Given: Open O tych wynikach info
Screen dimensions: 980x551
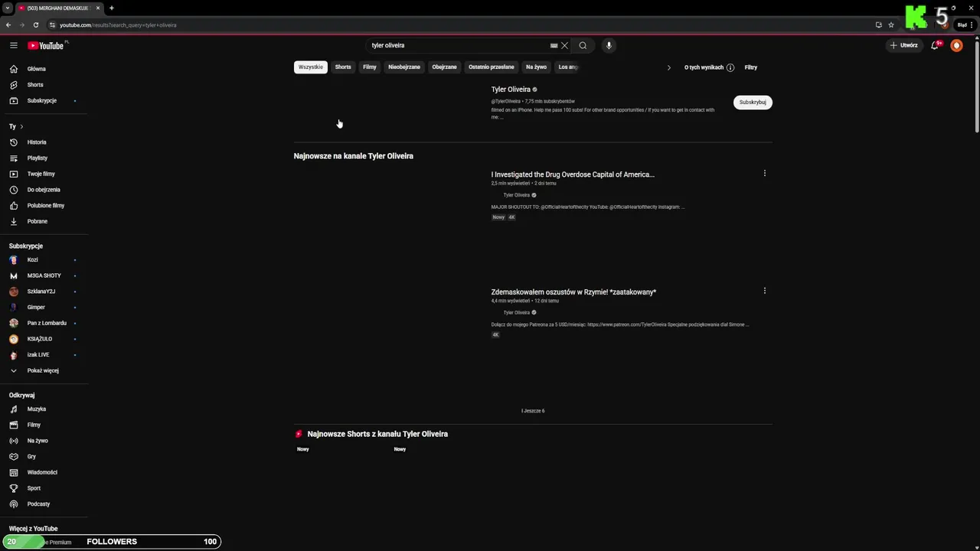Looking at the screenshot, I should pos(709,67).
